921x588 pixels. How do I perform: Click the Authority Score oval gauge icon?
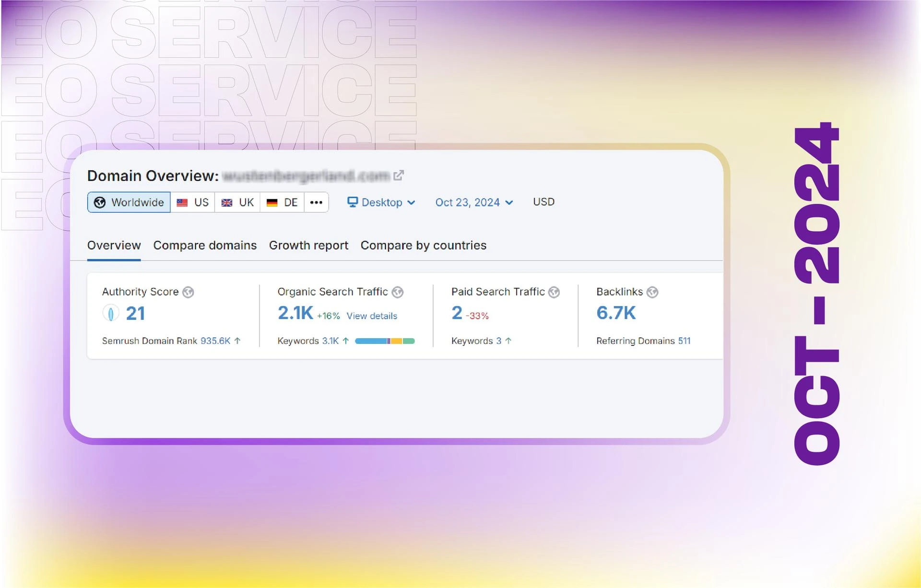pyautogui.click(x=111, y=314)
